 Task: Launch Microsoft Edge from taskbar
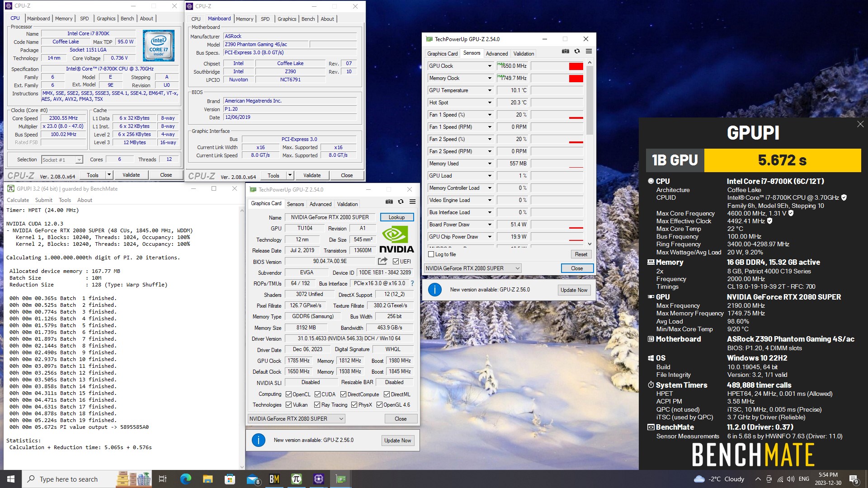click(185, 479)
